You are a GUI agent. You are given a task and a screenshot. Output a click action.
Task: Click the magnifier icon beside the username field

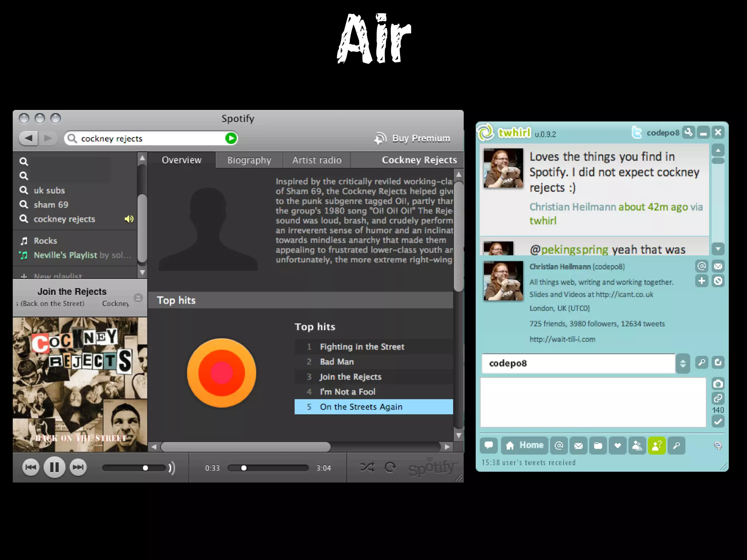[x=702, y=362]
